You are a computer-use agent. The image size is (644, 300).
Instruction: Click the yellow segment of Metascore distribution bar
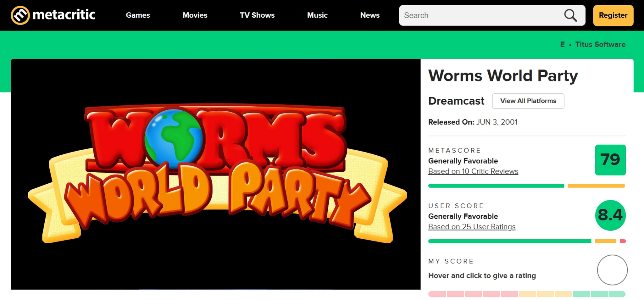pyautogui.click(x=597, y=186)
